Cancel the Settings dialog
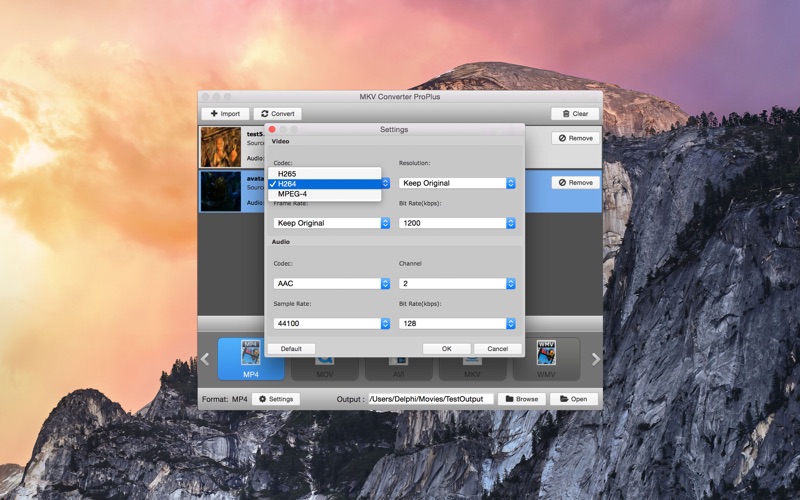The height and width of the screenshot is (500, 800). coord(497,348)
